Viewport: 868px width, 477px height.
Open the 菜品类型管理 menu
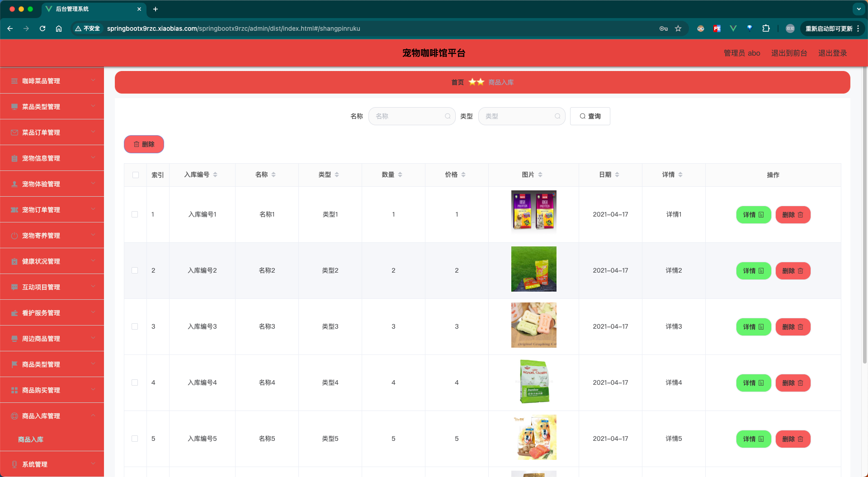click(52, 107)
